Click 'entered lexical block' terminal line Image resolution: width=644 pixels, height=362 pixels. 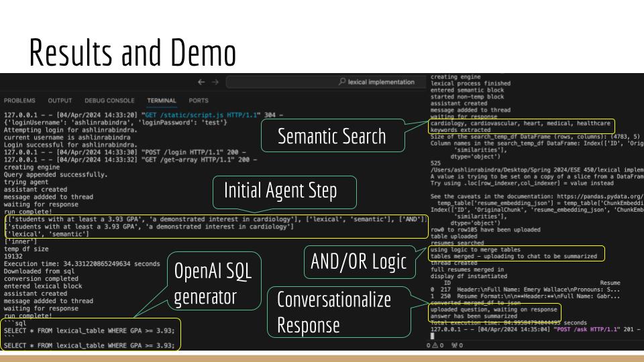(43, 286)
